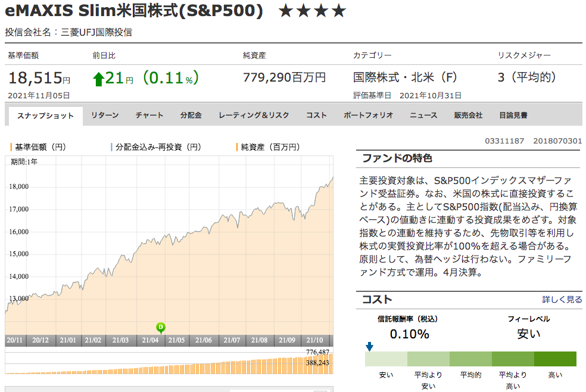
Task: Click the ファンドの特色 section heading
Action: [397, 158]
